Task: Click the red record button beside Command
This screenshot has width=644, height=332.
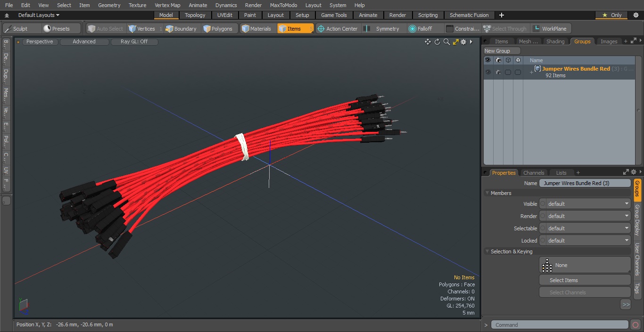Action: (x=635, y=324)
